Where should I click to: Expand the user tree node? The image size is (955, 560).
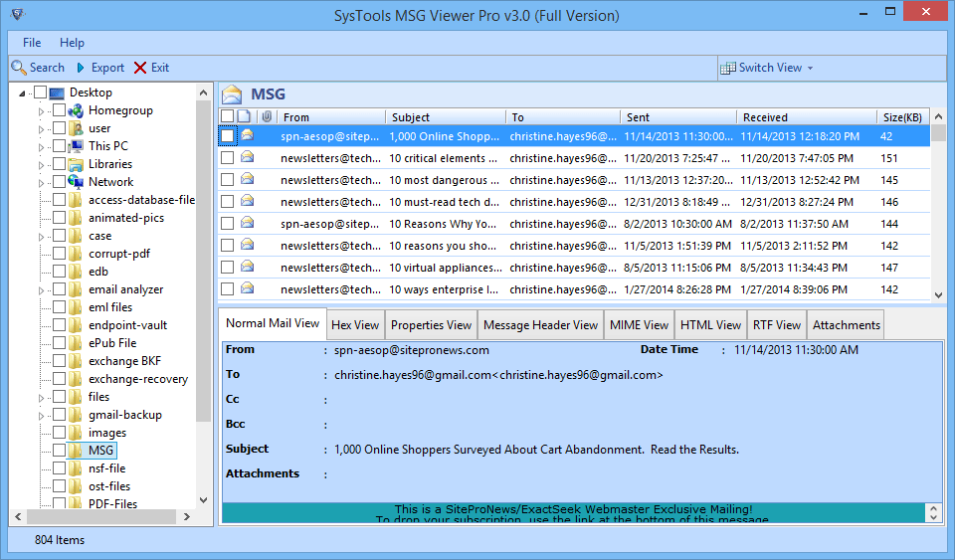(x=41, y=129)
